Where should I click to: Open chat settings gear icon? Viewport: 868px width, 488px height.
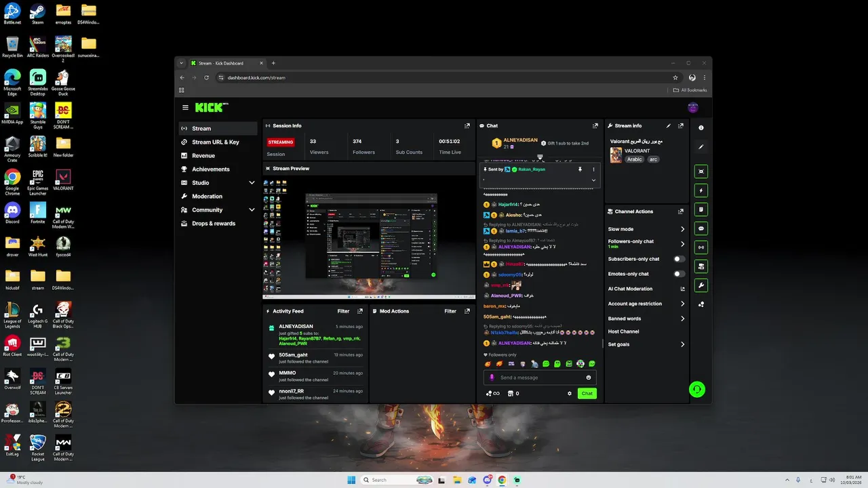[x=570, y=393]
